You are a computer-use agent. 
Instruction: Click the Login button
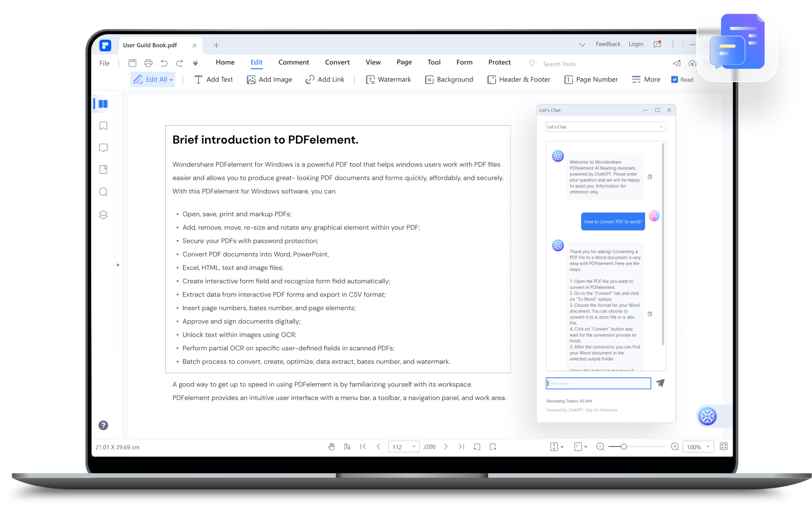coord(636,44)
